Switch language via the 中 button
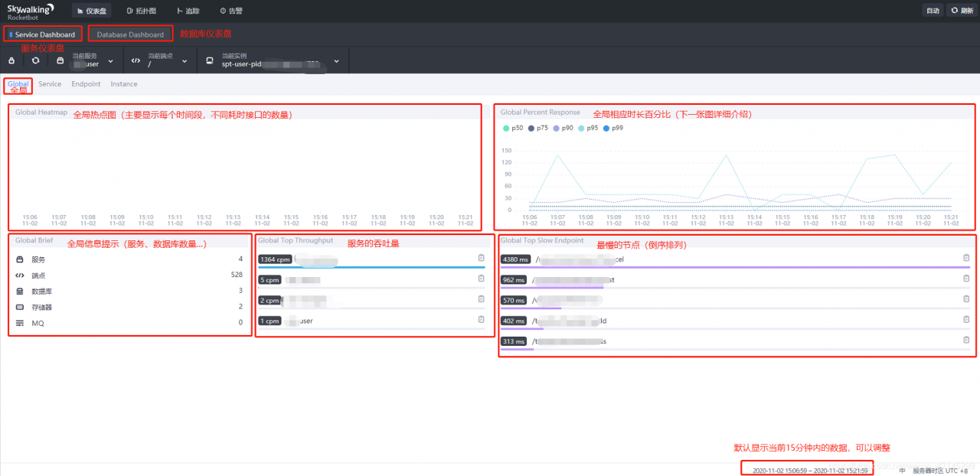Viewport: 980px width, 476px height. [x=902, y=470]
